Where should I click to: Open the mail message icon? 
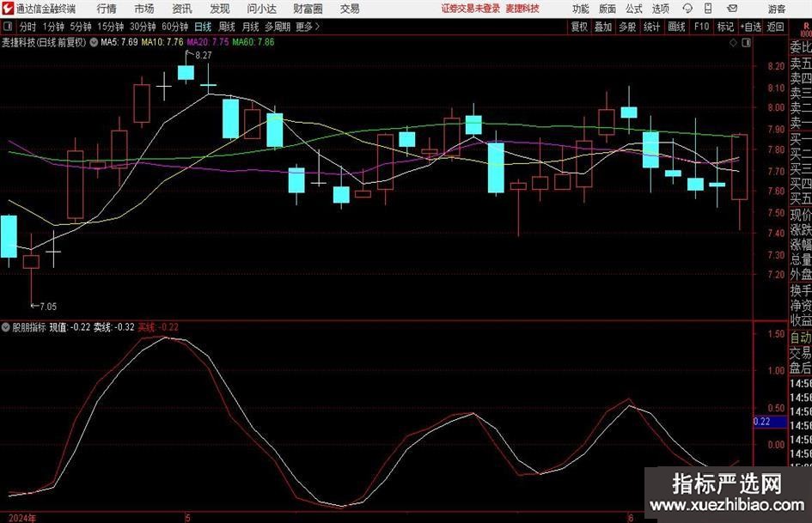[732, 9]
